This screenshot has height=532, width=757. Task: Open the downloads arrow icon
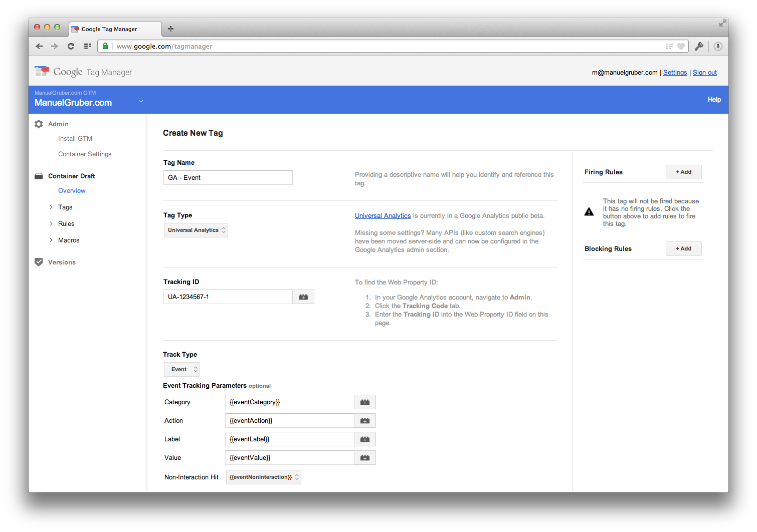(718, 46)
